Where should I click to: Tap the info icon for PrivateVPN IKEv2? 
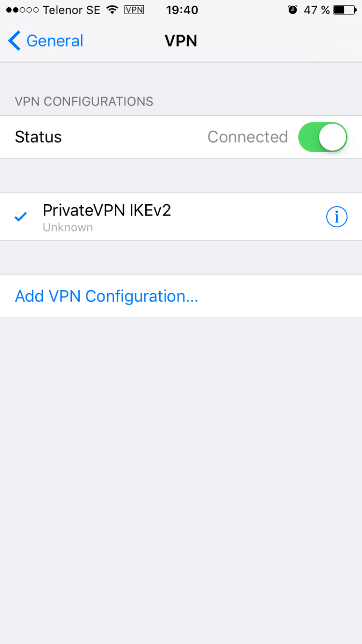coord(336,217)
